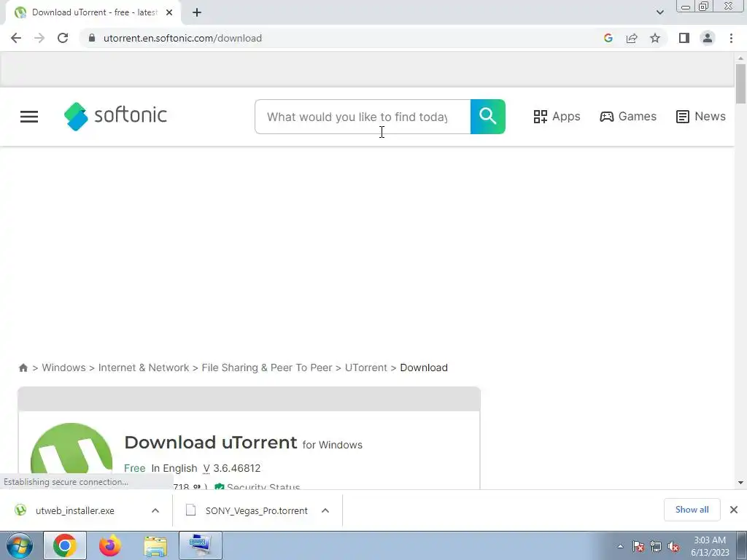Viewport: 747px width, 560px height.
Task: Open the Softonic hamburger menu
Action: click(29, 117)
